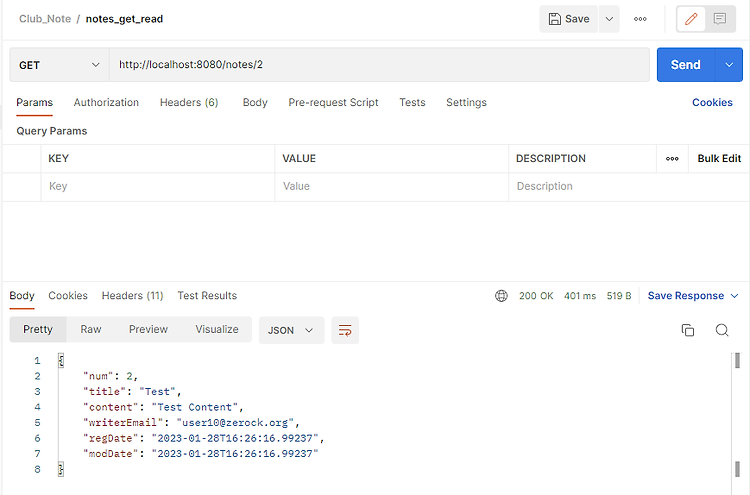Click the network globe icon
Screen dimensions: 750x495
click(x=501, y=296)
